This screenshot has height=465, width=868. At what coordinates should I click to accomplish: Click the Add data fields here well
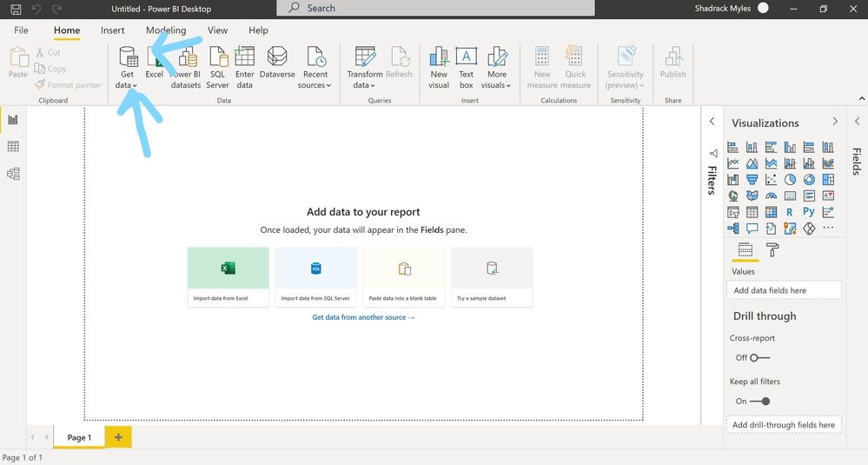pyautogui.click(x=784, y=290)
